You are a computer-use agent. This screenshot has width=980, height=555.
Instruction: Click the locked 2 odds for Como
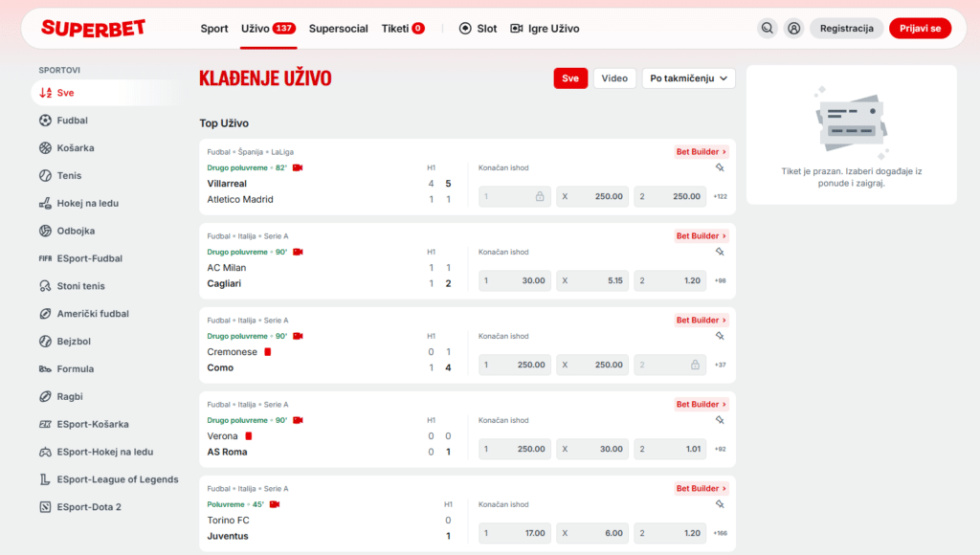pyautogui.click(x=670, y=365)
